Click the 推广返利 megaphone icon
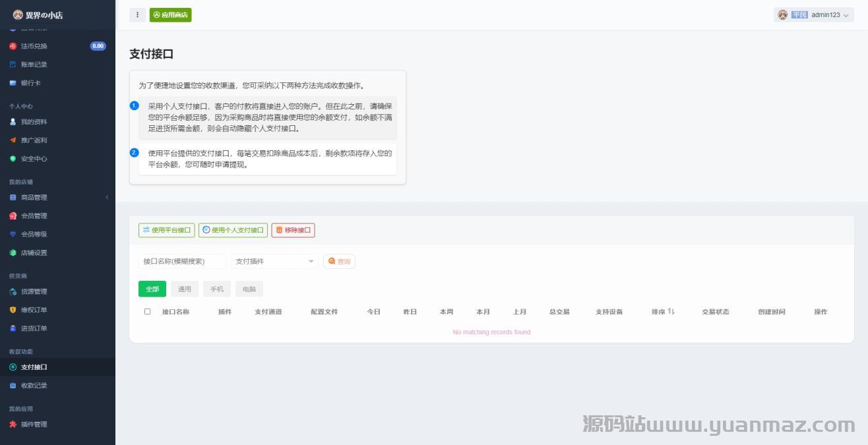The height and width of the screenshot is (445, 868). click(13, 140)
